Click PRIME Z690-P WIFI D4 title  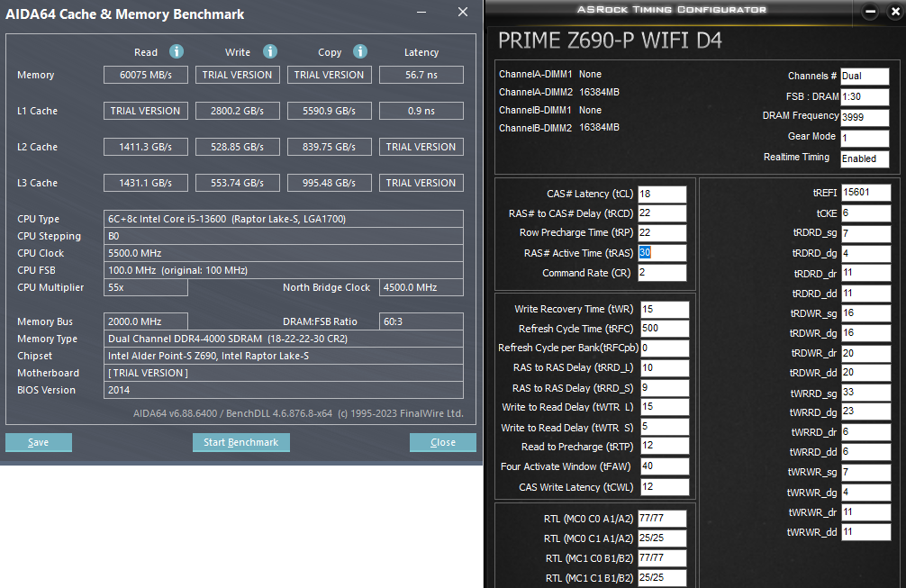(x=610, y=41)
